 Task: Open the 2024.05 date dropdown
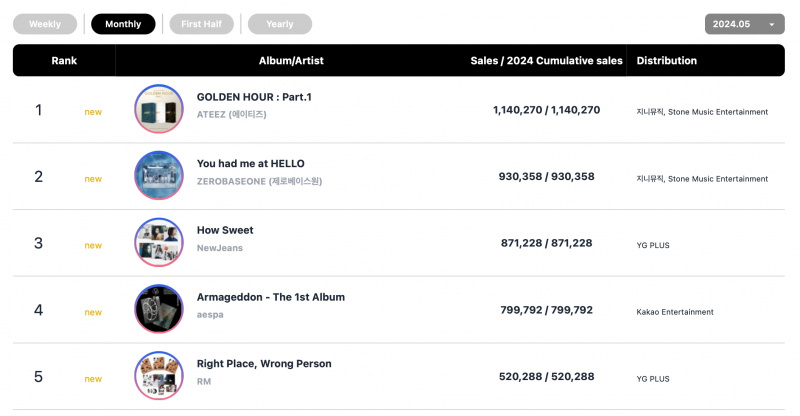pos(744,24)
